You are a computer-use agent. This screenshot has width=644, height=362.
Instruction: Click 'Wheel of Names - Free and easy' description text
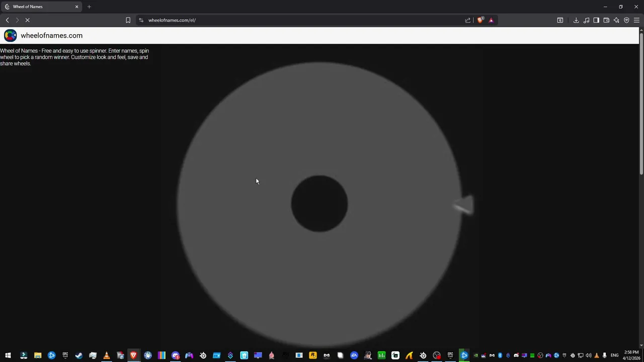click(x=74, y=57)
